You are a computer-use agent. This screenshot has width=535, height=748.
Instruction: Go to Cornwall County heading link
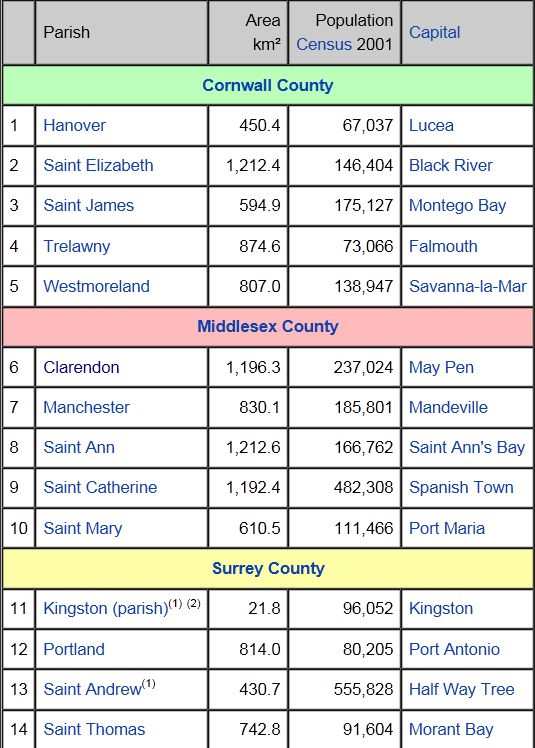coord(268,85)
